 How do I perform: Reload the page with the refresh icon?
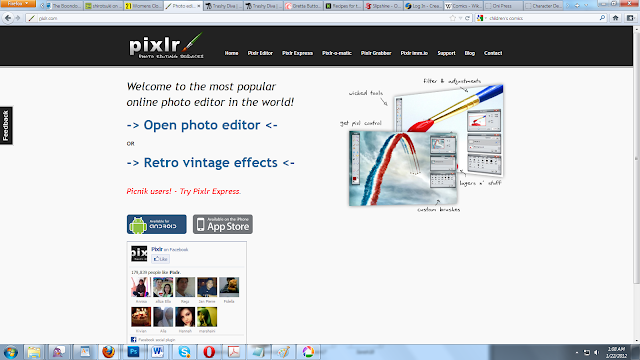(467, 18)
